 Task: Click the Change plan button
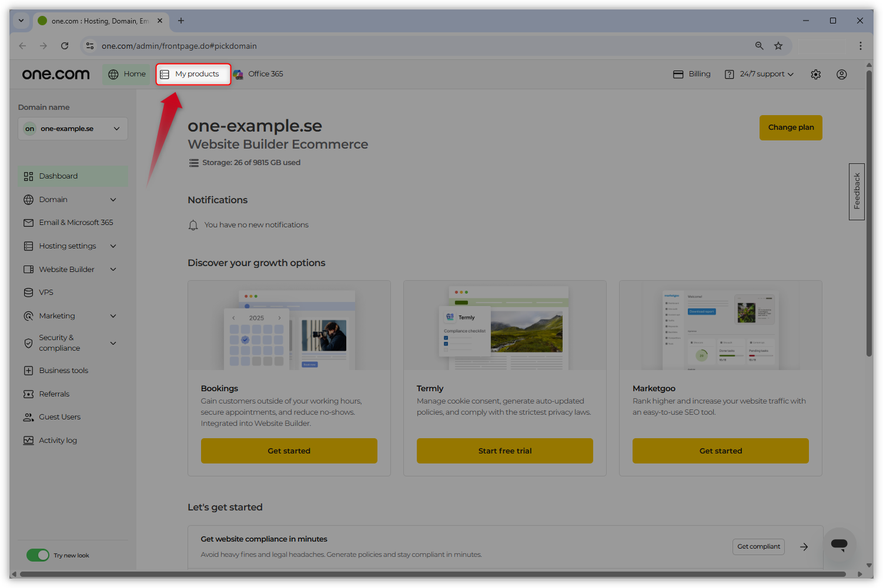click(791, 127)
